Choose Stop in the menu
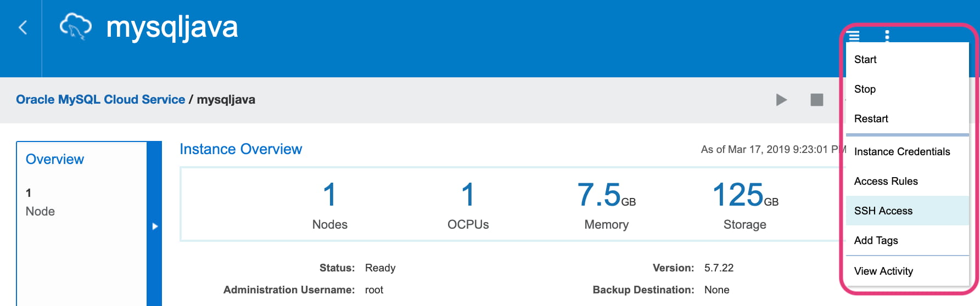This screenshot has height=306, width=980. click(908, 89)
